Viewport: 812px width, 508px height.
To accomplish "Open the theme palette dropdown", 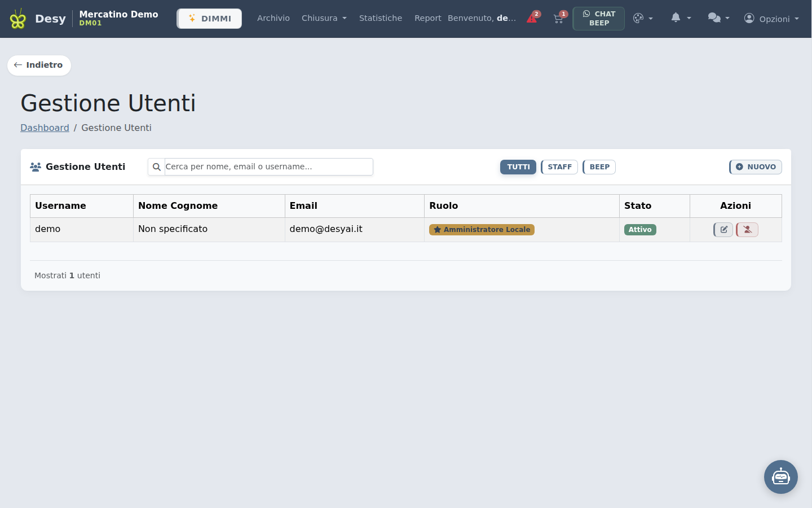I will click(x=643, y=19).
